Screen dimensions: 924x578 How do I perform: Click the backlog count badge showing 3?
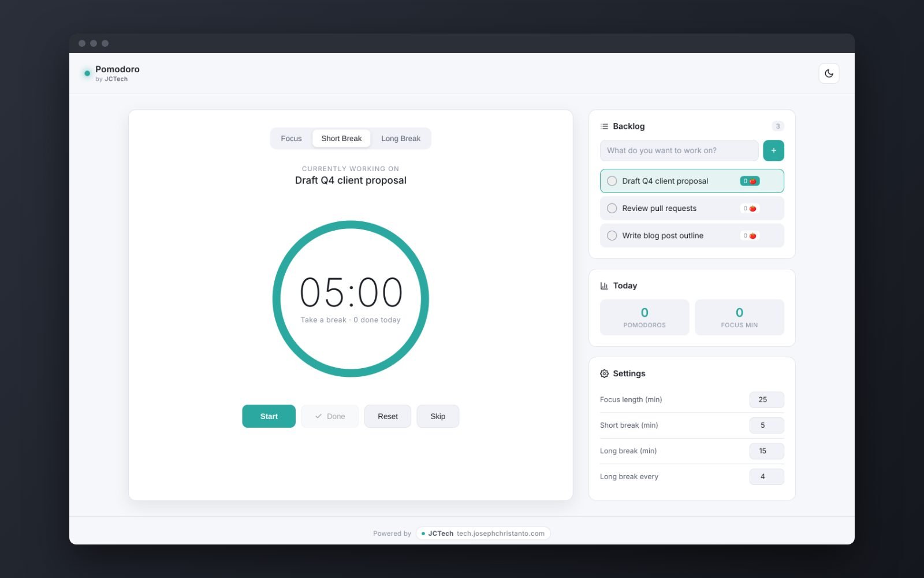pos(778,126)
